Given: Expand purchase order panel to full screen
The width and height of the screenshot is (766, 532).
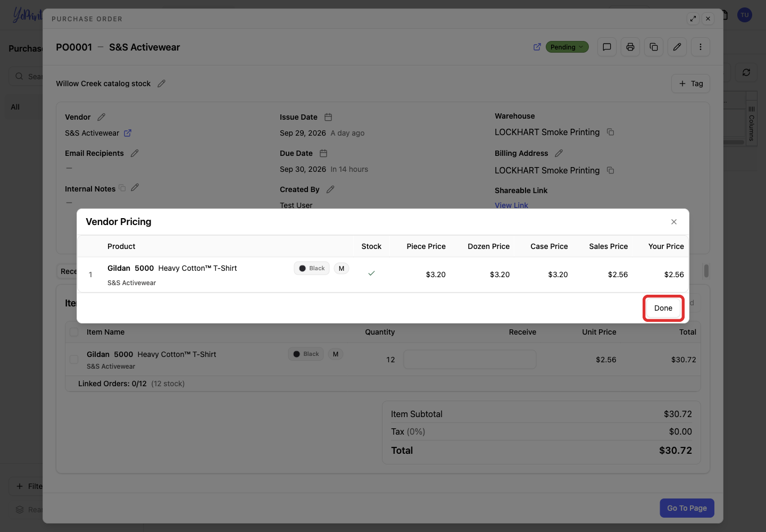Looking at the screenshot, I should (693, 19).
